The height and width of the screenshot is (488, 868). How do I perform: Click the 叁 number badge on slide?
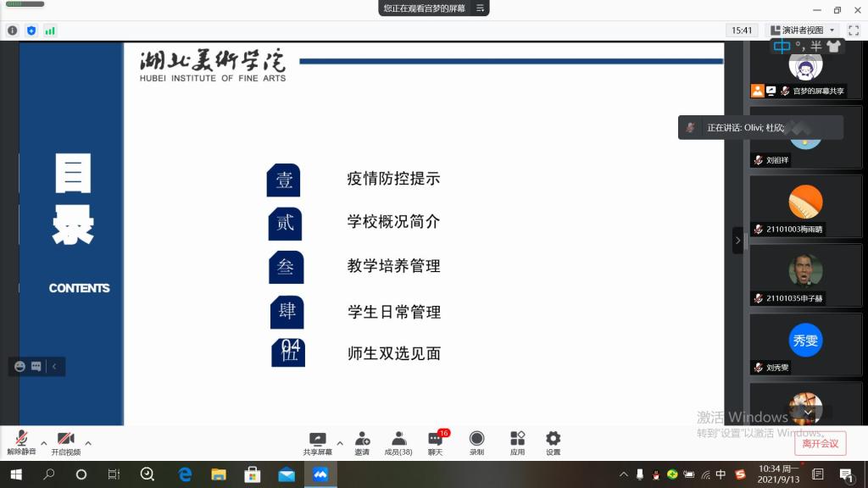click(287, 267)
